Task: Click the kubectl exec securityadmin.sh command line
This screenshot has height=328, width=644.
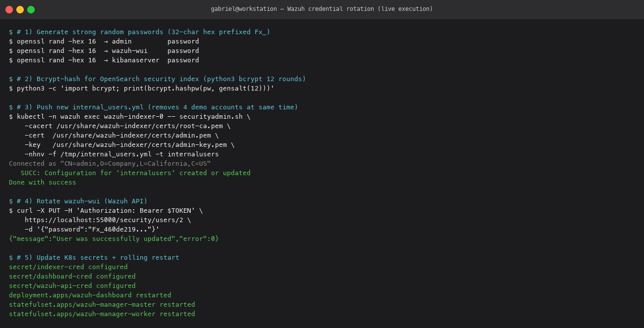Action: pyautogui.click(x=130, y=116)
